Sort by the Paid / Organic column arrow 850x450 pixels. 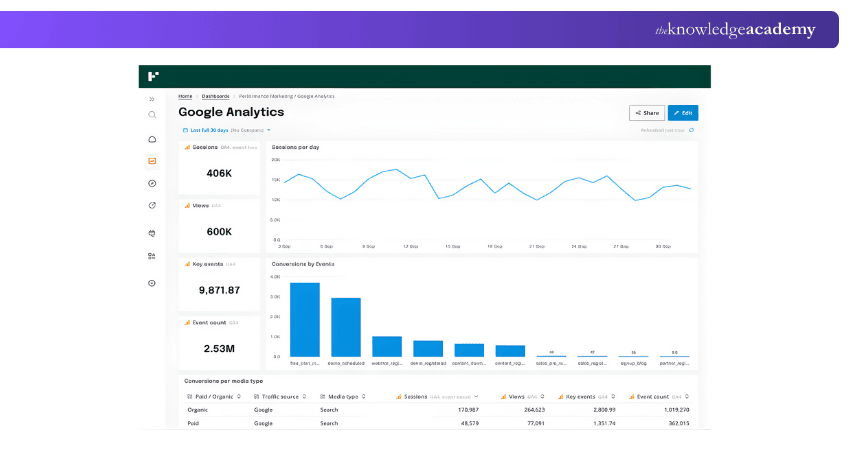point(239,397)
